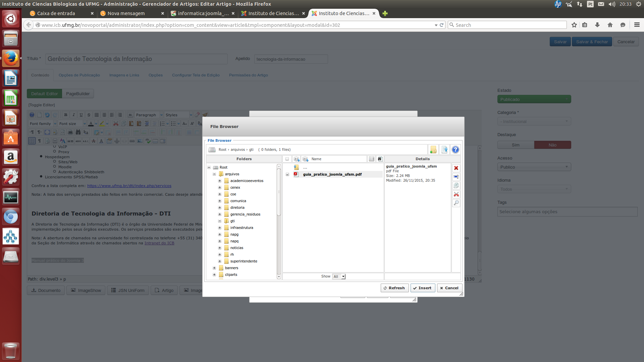Click the Refresh button
Image resolution: width=644 pixels, height=362 pixels.
[394, 288]
